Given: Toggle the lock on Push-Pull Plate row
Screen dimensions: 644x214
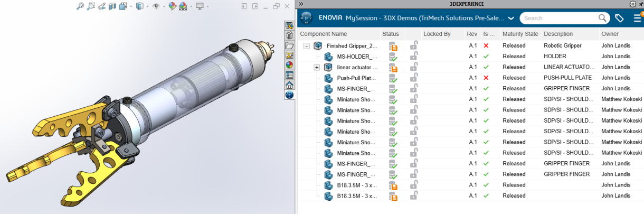Looking at the screenshot, I should pos(414,78).
